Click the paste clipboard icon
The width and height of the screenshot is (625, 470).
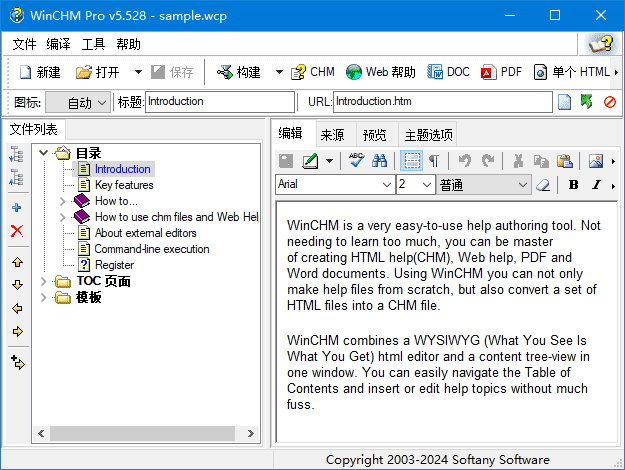click(x=564, y=161)
